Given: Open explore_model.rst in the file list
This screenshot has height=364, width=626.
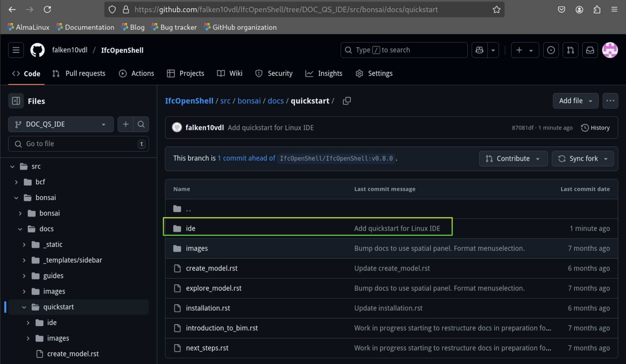Looking at the screenshot, I should click(214, 288).
